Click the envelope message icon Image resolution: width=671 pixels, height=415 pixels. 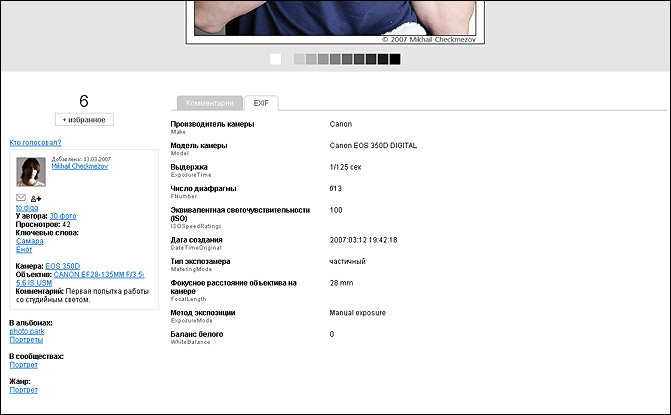(21, 198)
